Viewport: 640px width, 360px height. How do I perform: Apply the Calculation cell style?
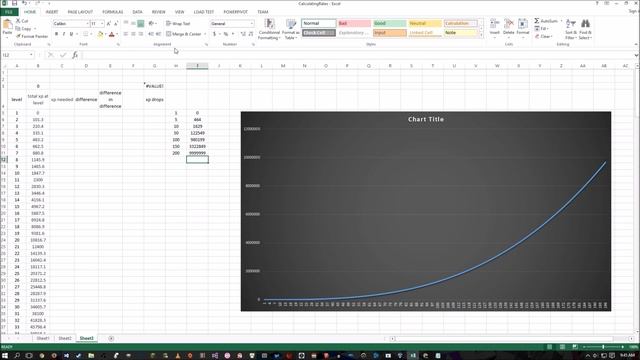[460, 23]
